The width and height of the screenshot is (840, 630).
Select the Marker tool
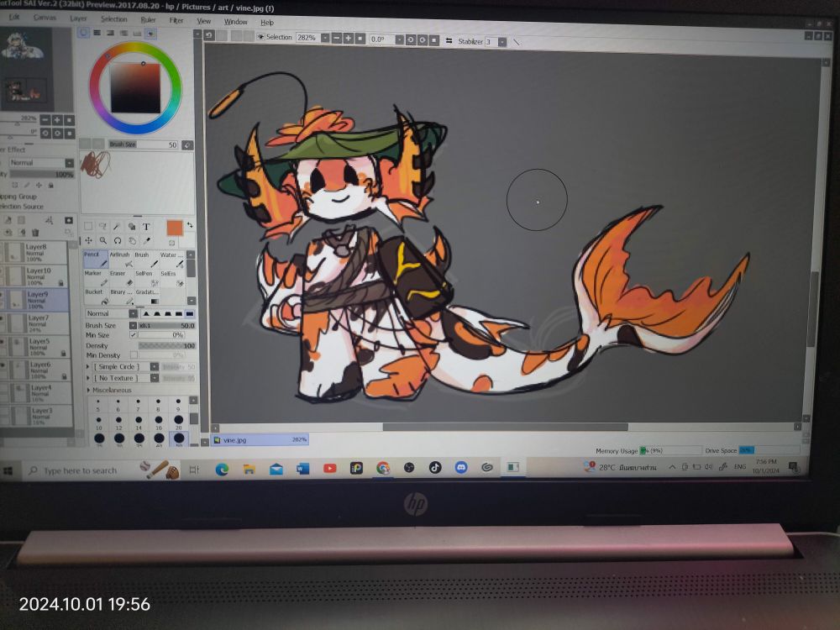pos(96,278)
